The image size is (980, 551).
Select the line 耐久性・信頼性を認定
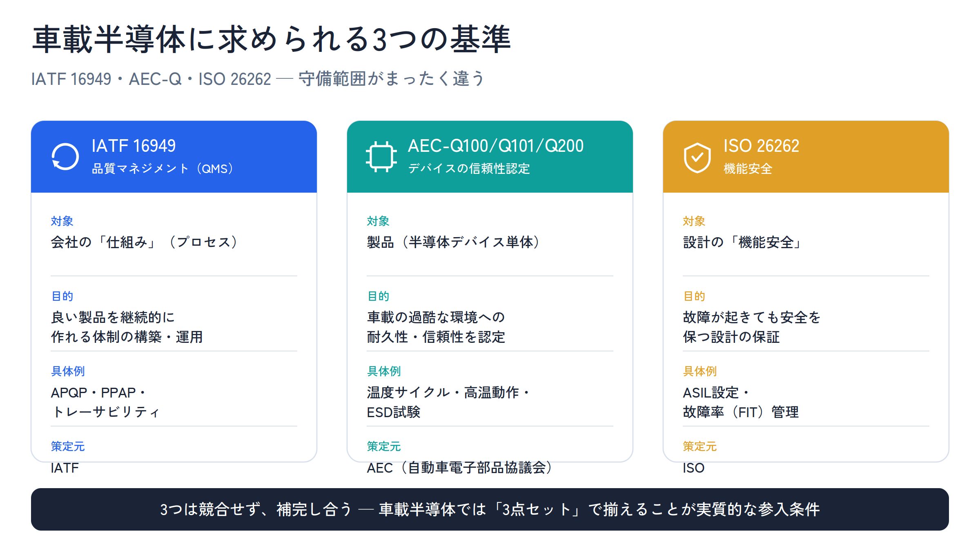click(436, 337)
